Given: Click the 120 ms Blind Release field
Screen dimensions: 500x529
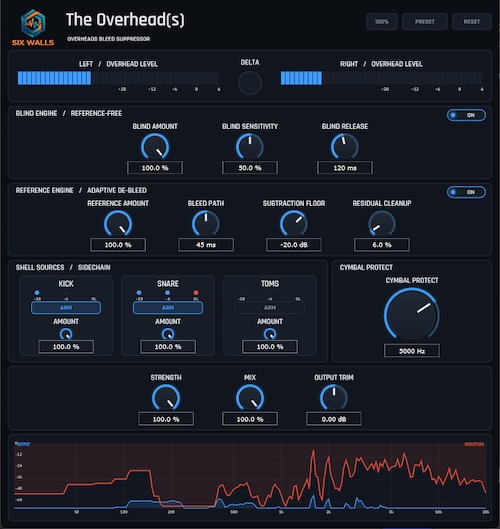Looking at the screenshot, I should [344, 168].
